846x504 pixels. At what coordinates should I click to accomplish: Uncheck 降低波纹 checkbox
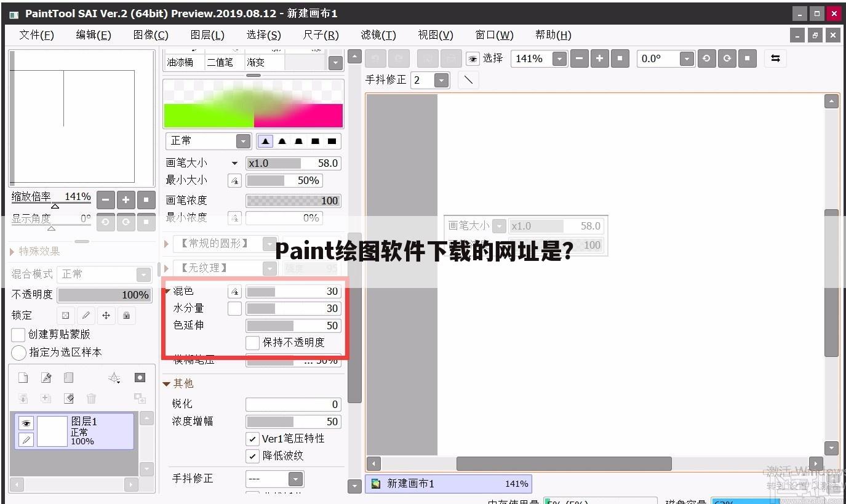point(252,456)
